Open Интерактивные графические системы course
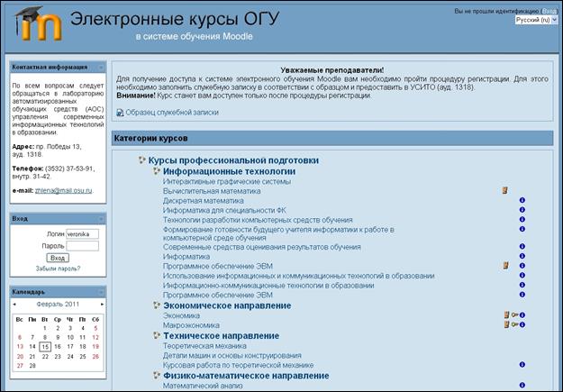Screen dimensions: 563x392 click(227, 181)
